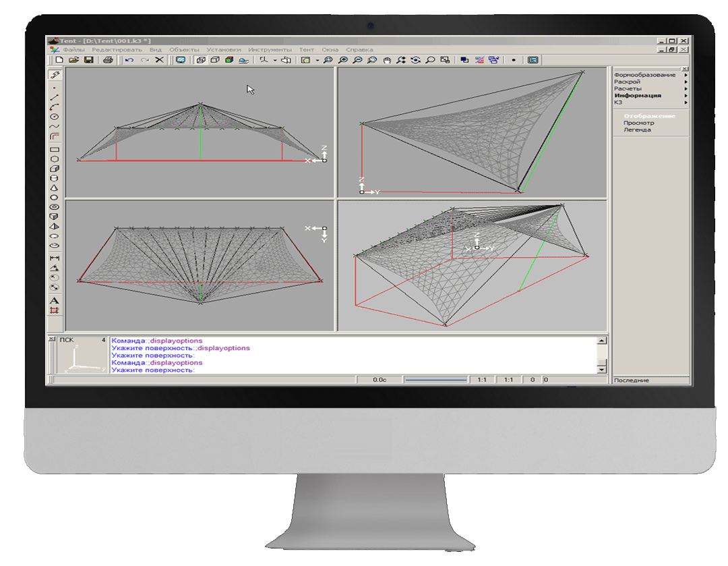Select the fillet corner tool
Image resolution: width=728 pixels, height=566 pixels.
click(55, 136)
